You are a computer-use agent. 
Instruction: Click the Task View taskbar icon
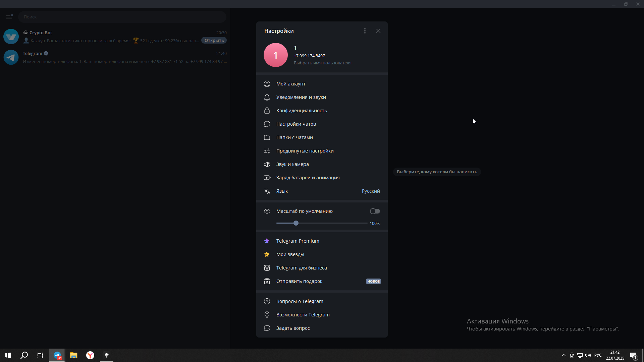tap(40, 355)
